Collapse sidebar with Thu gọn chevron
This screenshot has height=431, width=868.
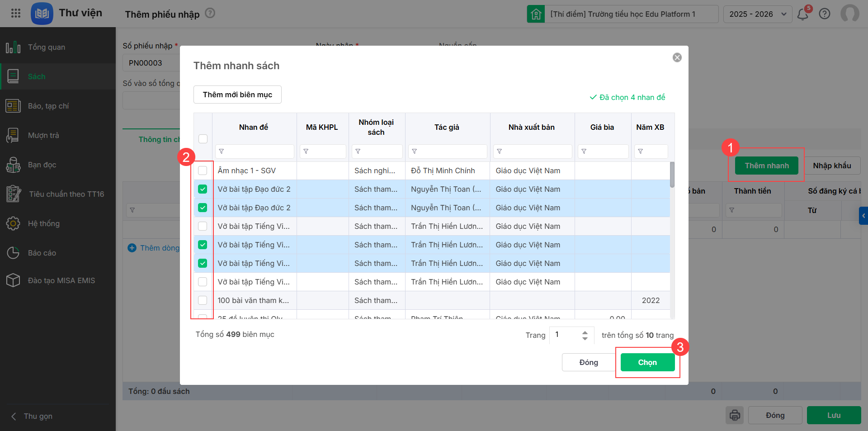coord(14,416)
